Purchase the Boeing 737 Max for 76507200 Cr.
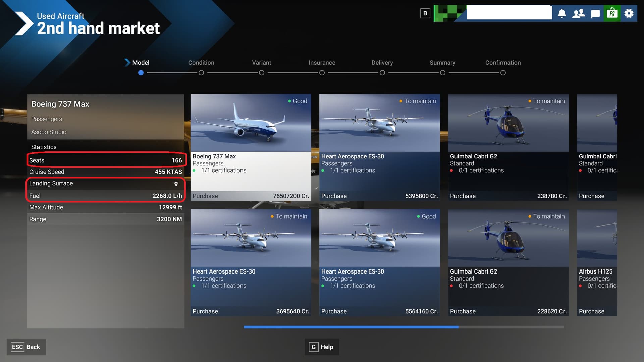 251,196
